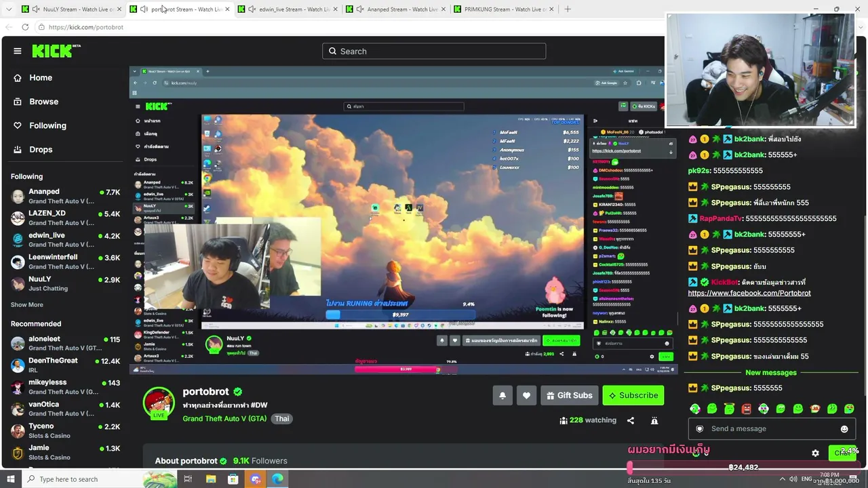Click the share stream icon
Screen dimensions: 868x488
coord(631,421)
